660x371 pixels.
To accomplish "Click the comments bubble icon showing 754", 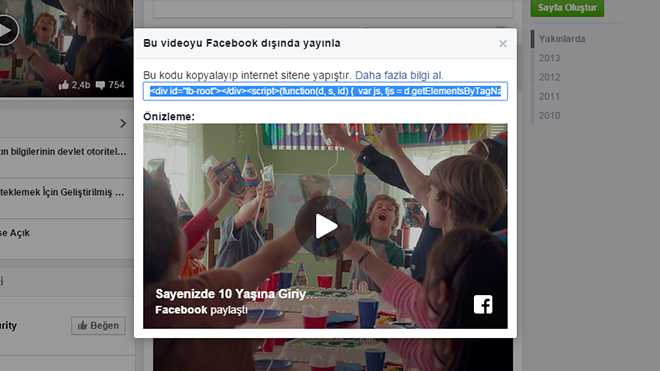I will point(100,85).
